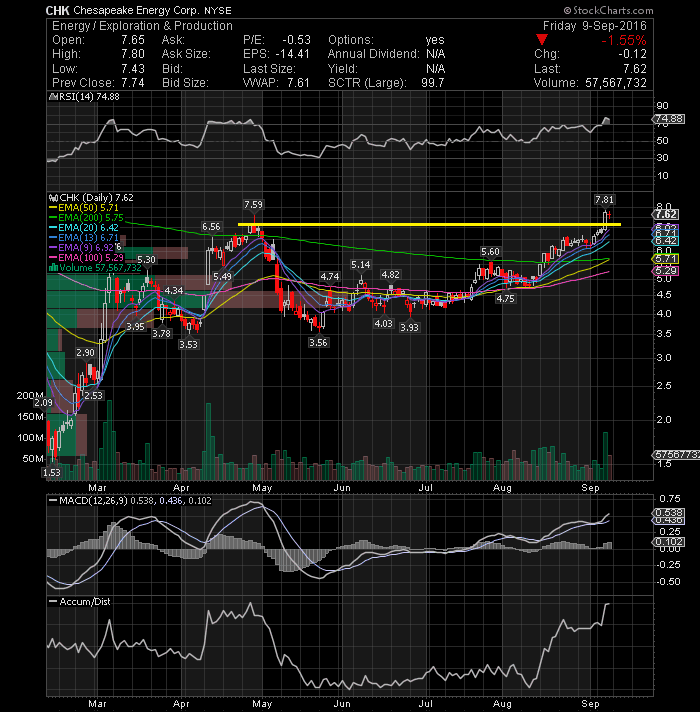Click the Chesapeake Energy Corp. company name
Image resolution: width=700 pixels, height=712 pixels.
136,10
